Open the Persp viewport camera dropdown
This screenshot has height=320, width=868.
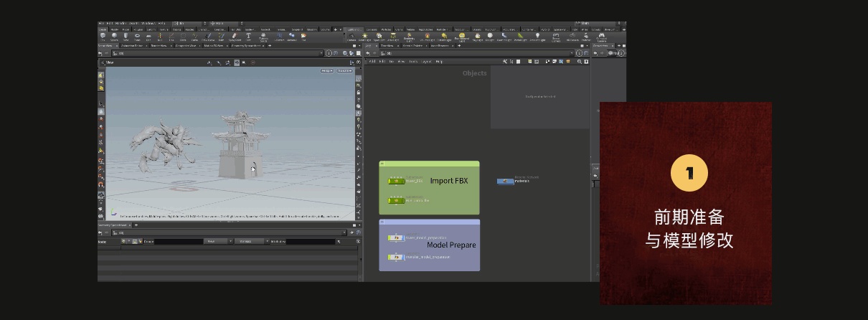(327, 70)
